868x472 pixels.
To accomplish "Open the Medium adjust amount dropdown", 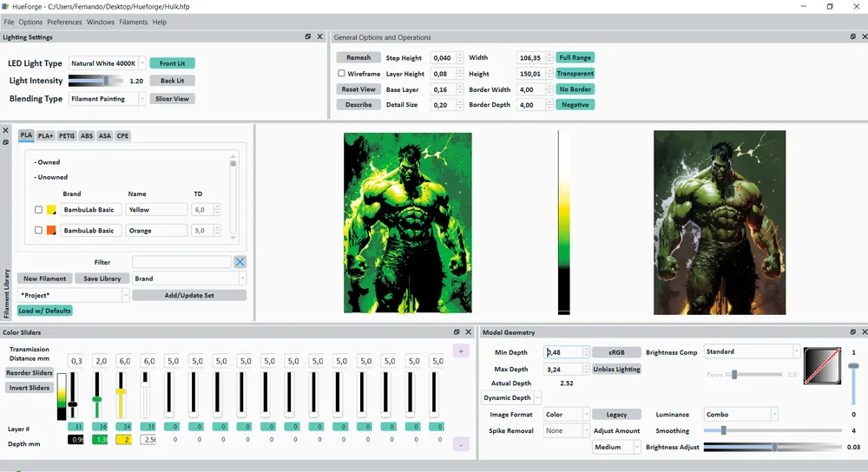I will (x=616, y=447).
